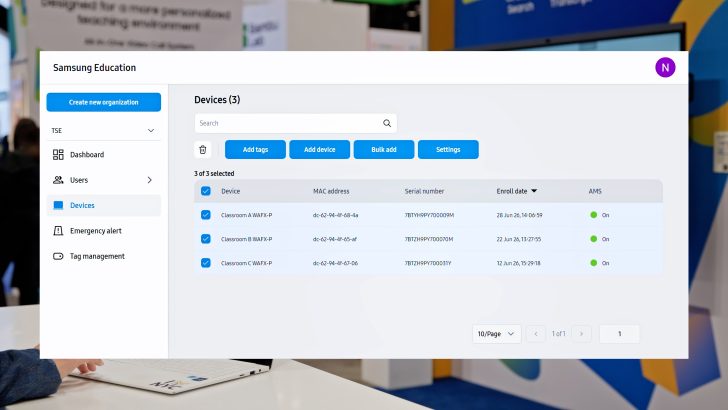Click the Create new organization button
The height and width of the screenshot is (410, 728).
pyautogui.click(x=104, y=102)
